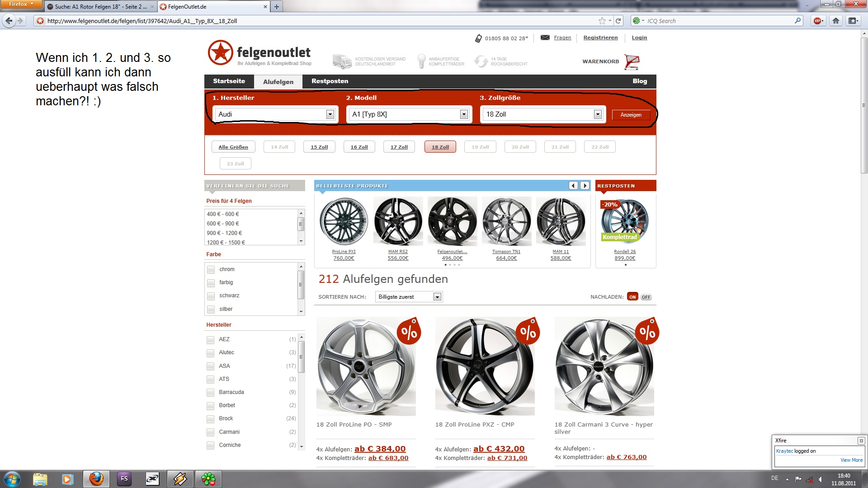
Task: Open Windows Explorer from taskbar
Action: [40, 479]
